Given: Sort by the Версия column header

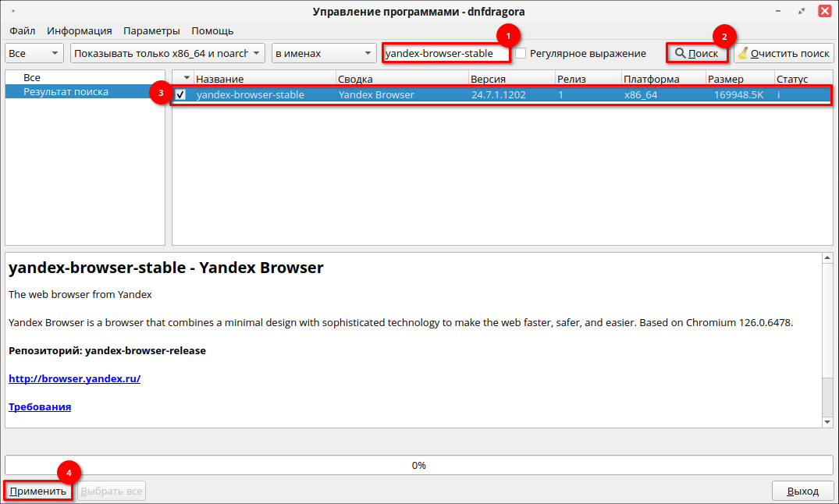Looking at the screenshot, I should [511, 79].
